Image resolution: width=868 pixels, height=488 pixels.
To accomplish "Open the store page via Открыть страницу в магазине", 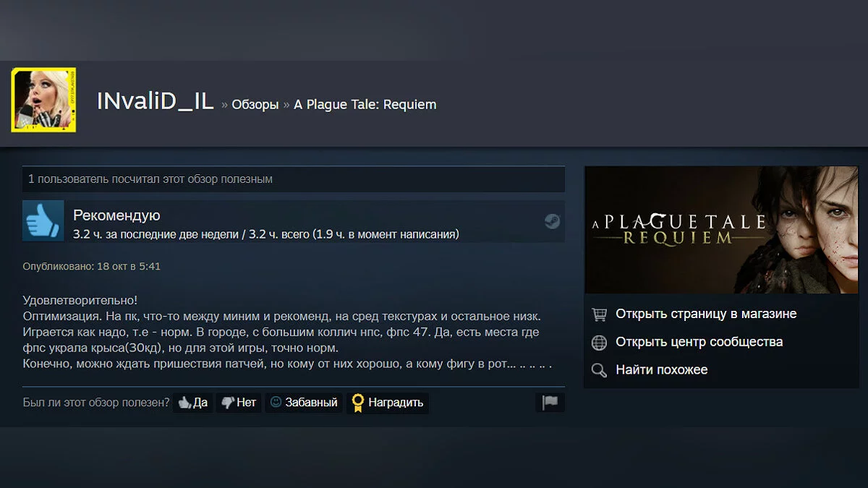I will (x=706, y=314).
